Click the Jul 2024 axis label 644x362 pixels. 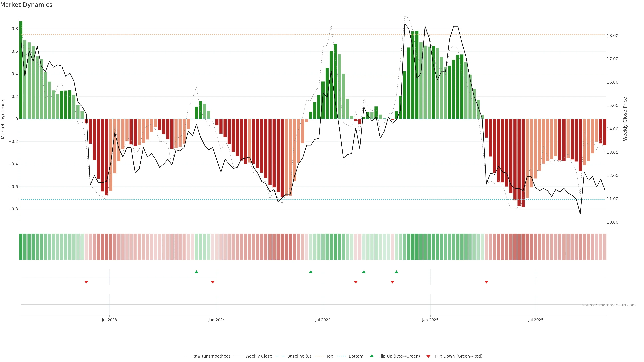point(323,320)
